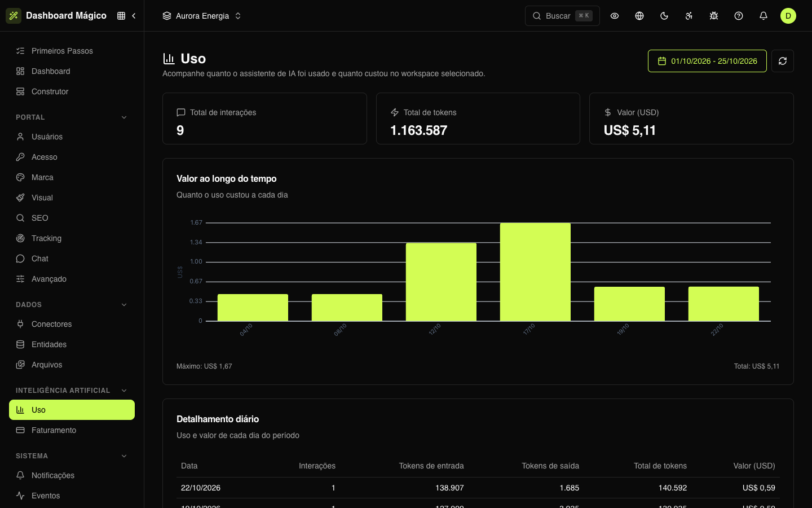Toggle the eye preview icon in the header

[x=615, y=16]
